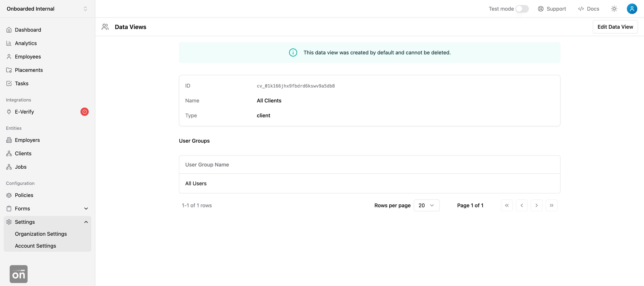
Task: Click the E-Verify red alert badge
Action: click(84, 112)
